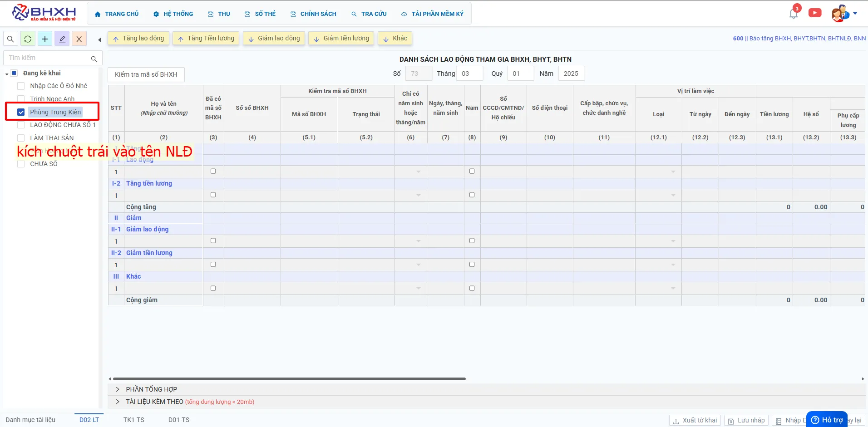
Task: Open the notification bell
Action: coord(794,14)
